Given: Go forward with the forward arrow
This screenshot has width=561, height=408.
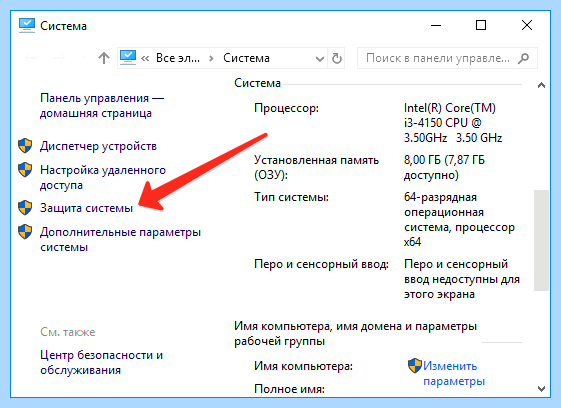Looking at the screenshot, I should [x=59, y=58].
